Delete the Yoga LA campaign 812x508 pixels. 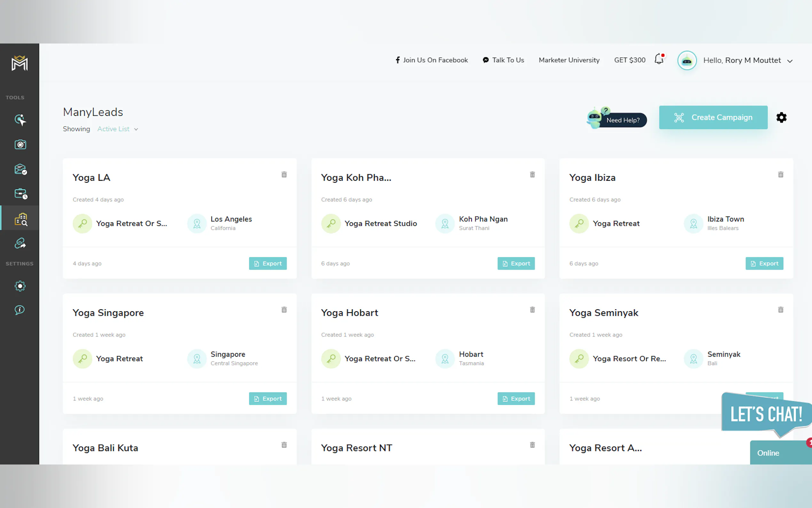point(284,174)
